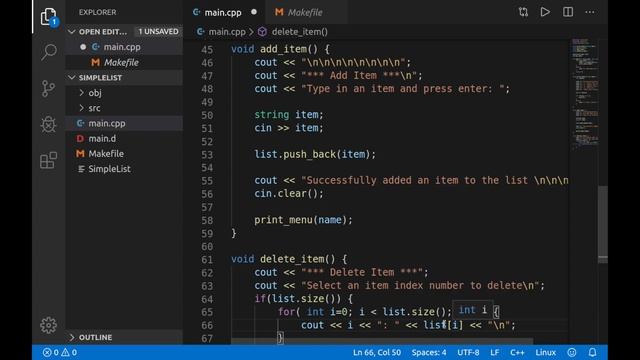Click the UTF-8 encoding selector

pos(468,352)
